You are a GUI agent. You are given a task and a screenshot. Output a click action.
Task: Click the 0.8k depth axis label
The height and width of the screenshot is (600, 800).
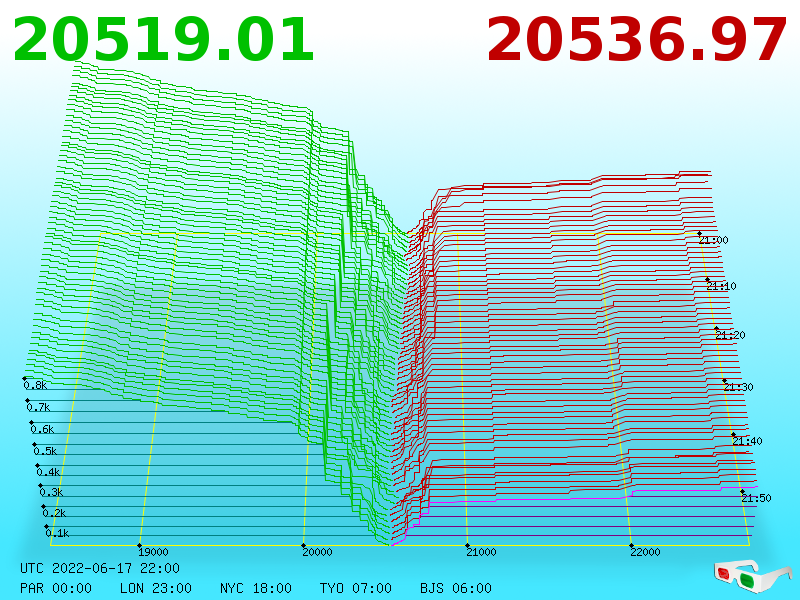pyautogui.click(x=35, y=385)
